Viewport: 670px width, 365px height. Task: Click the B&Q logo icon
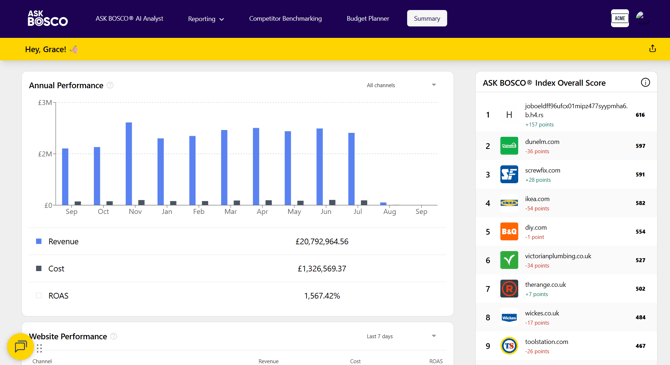pyautogui.click(x=509, y=232)
